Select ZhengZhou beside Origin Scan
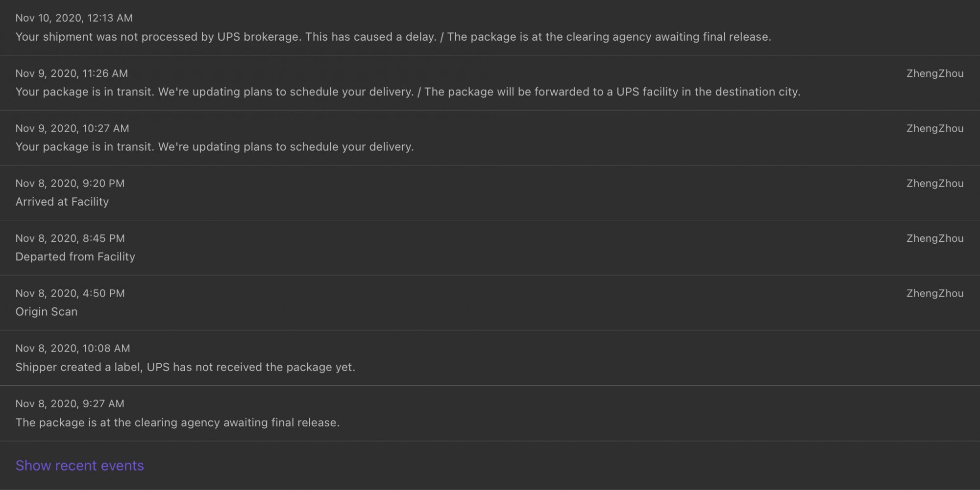 pos(935,293)
